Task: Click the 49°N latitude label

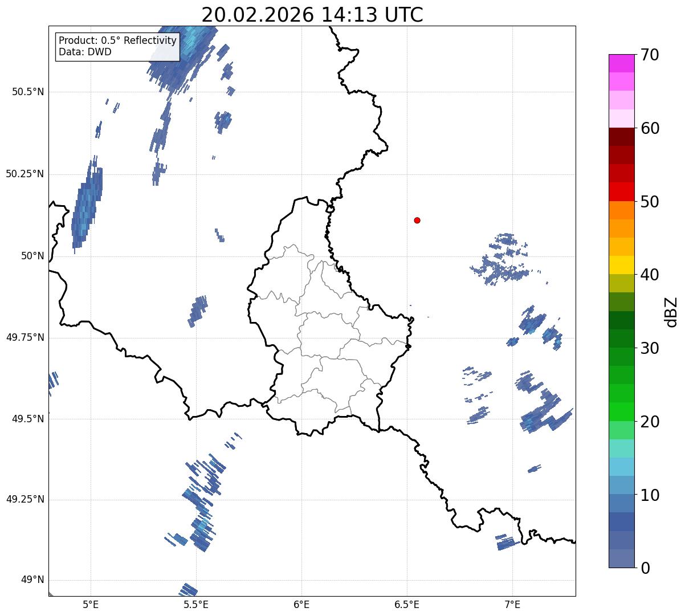Action: pos(32,580)
